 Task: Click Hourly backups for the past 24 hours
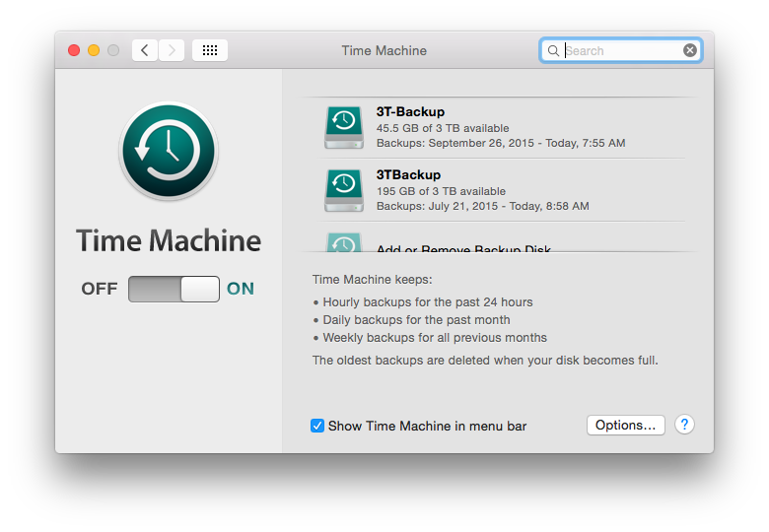click(x=428, y=302)
